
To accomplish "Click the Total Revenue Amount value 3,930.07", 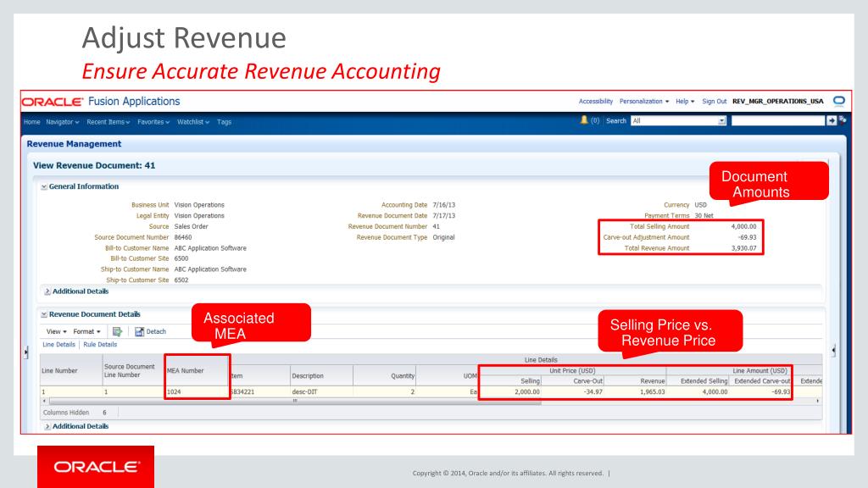I will tap(744, 248).
